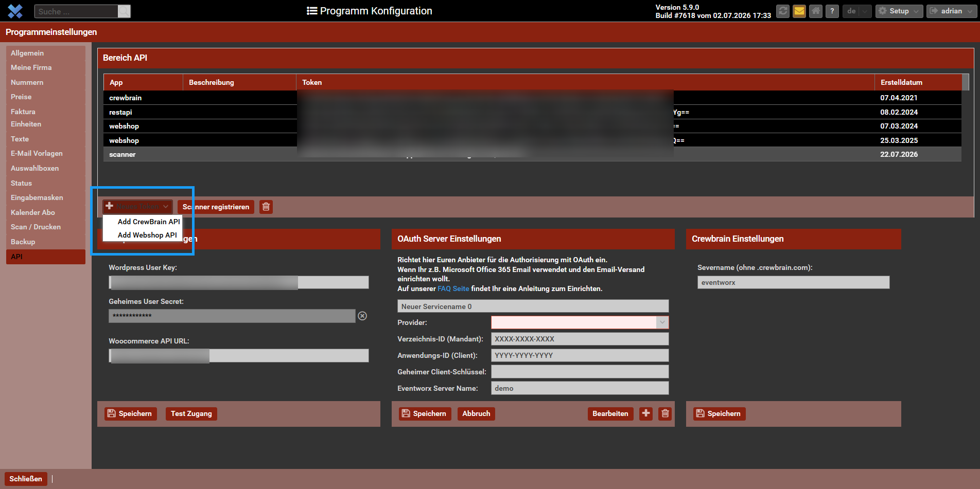Choose Add CrewBrain API
The height and width of the screenshot is (489, 980).
point(149,222)
